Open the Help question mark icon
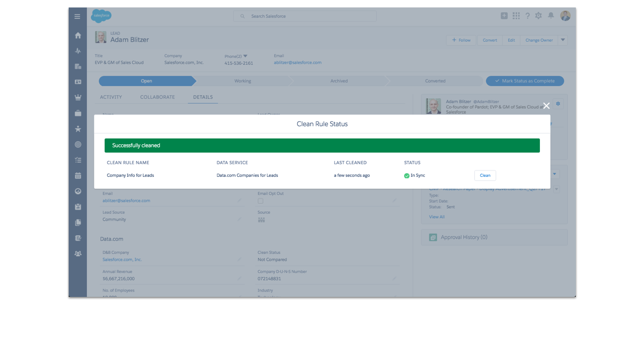This screenshot has width=644, height=343. [528, 16]
